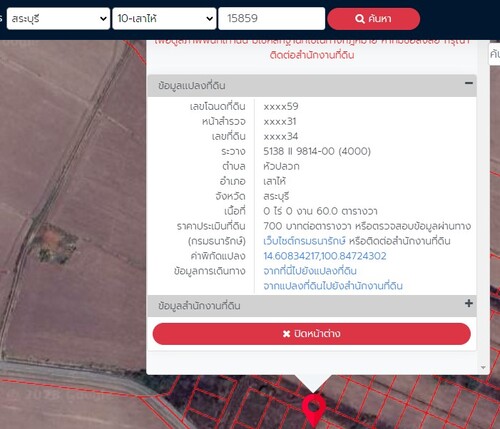
Task: Open the เว็บไซต์กรมธนารักษ์ link
Action: (x=304, y=241)
